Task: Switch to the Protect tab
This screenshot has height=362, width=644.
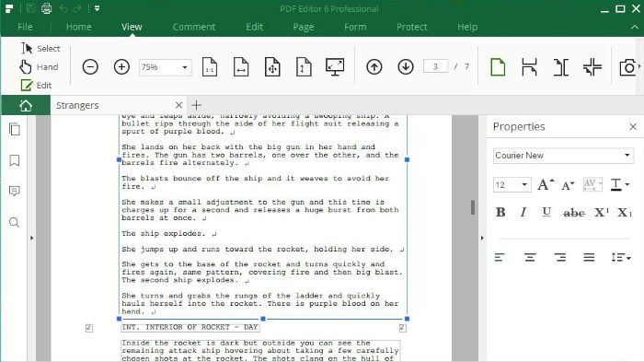Action: tap(411, 27)
